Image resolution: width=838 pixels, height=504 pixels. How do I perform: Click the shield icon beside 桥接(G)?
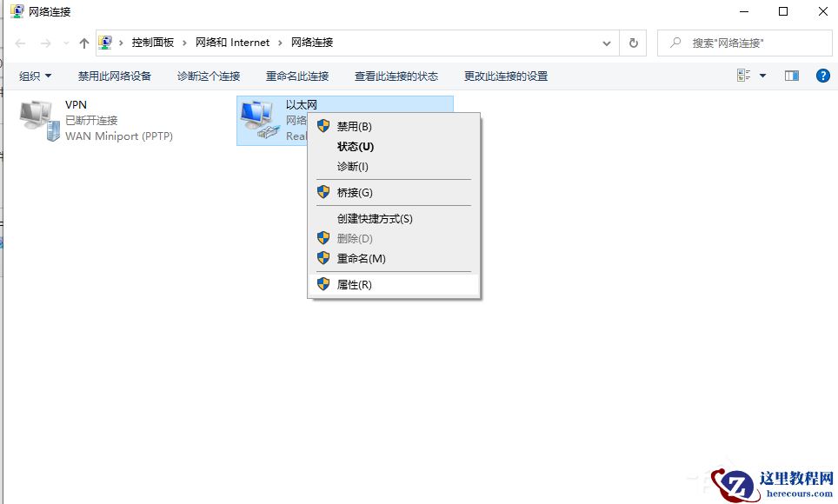(x=323, y=191)
